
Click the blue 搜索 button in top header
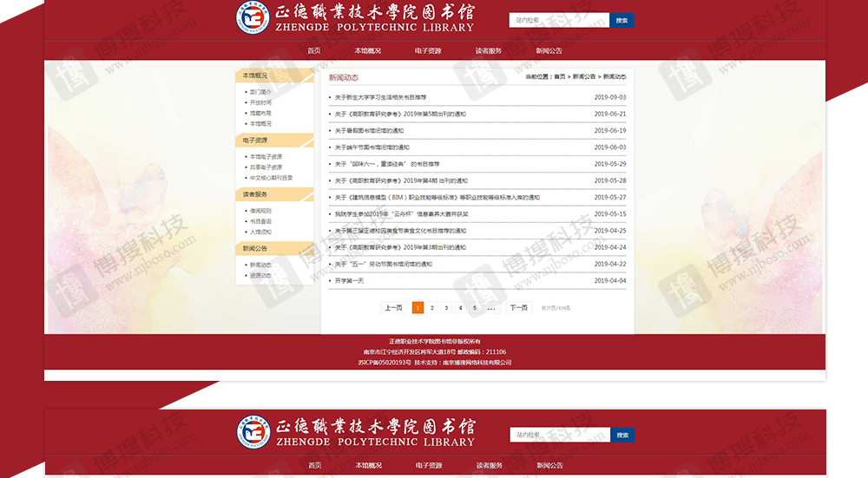click(x=621, y=20)
